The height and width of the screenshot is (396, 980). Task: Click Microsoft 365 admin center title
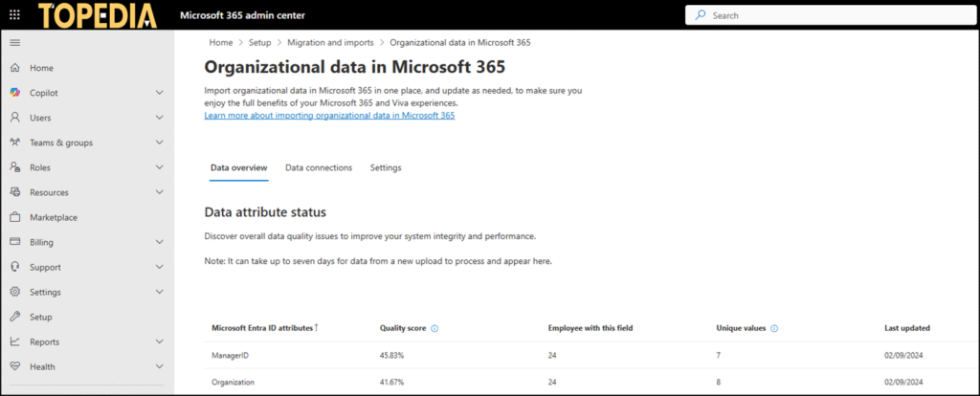(242, 15)
